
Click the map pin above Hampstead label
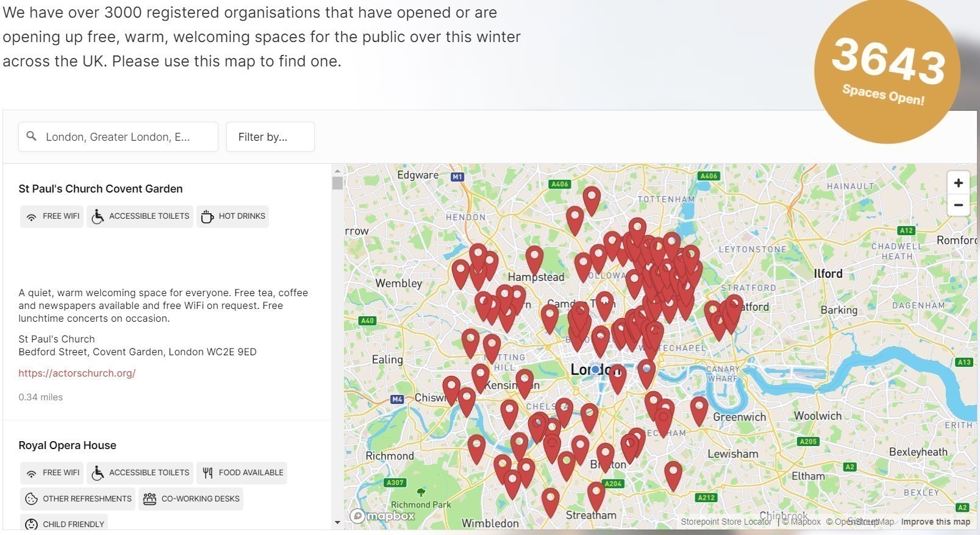(x=534, y=258)
